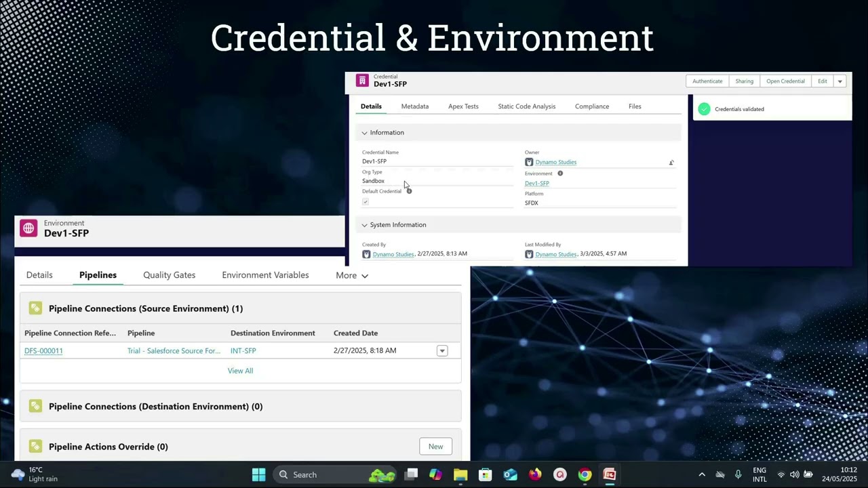Open Firefox from the taskbar
This screenshot has width=868, height=488.
pyautogui.click(x=535, y=474)
